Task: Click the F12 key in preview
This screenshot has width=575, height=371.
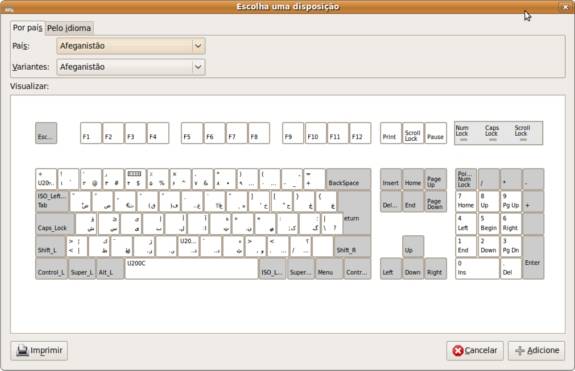Action: pos(360,133)
